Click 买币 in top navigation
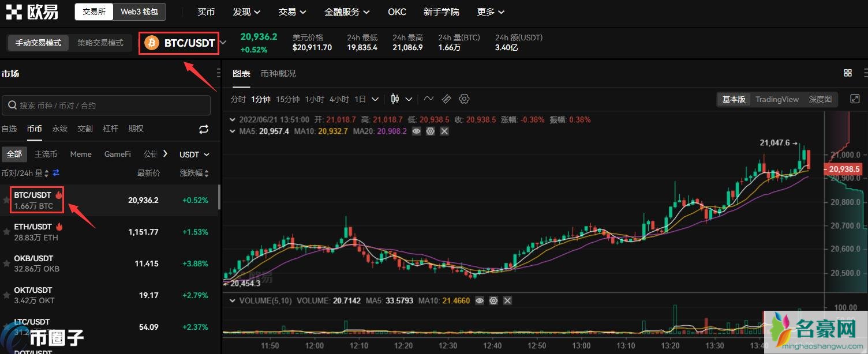 tap(206, 12)
